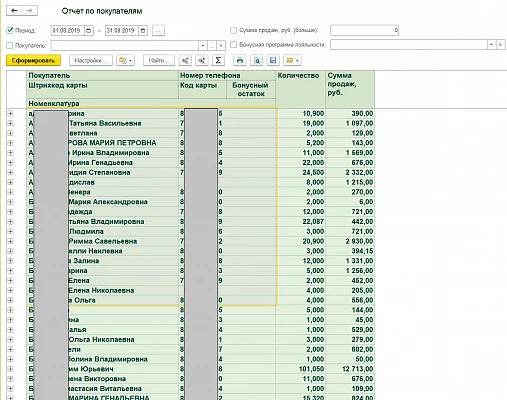This screenshot has width=507, height=400.
Task: Expand all groups in the report
Action: tap(202, 60)
